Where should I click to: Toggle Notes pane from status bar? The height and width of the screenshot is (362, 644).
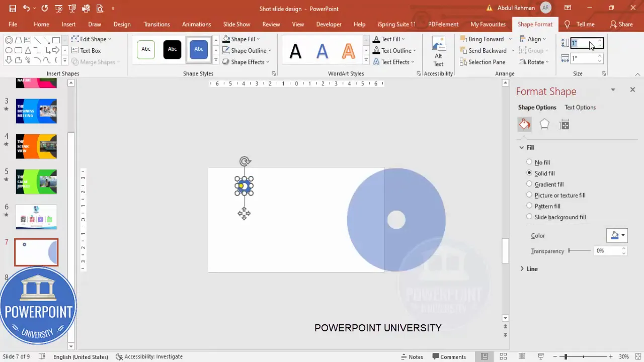[x=412, y=356]
